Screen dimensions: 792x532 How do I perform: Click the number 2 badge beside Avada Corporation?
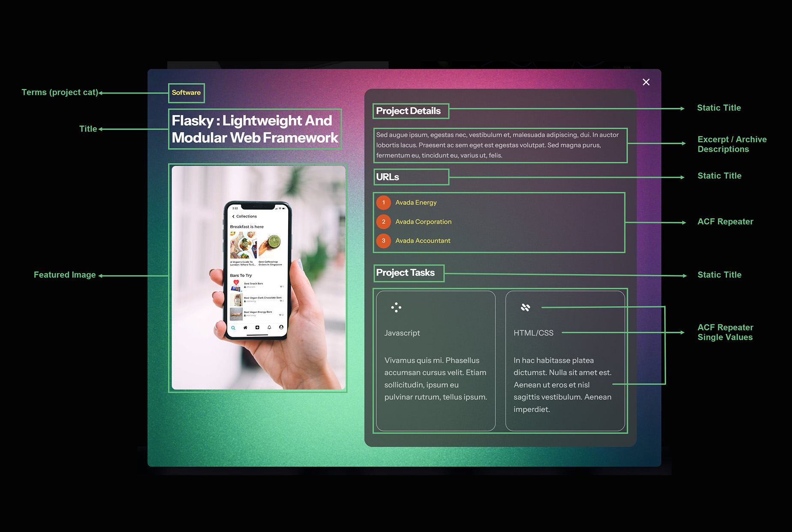click(x=384, y=222)
